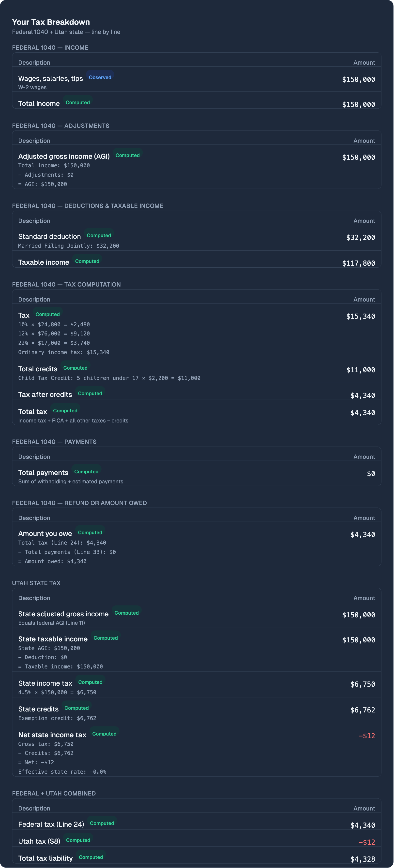The image size is (394, 868).
Task: Click the $4,328 Total tax liability amount
Action: tap(363, 859)
